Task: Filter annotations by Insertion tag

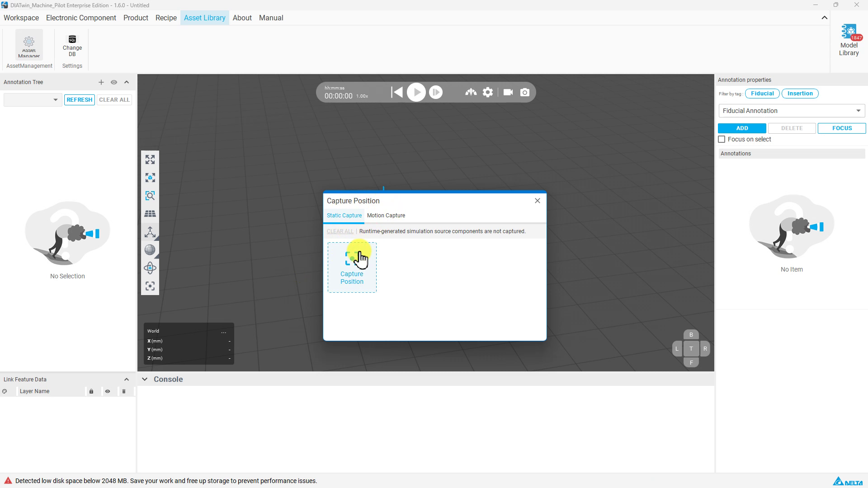Action: point(800,94)
